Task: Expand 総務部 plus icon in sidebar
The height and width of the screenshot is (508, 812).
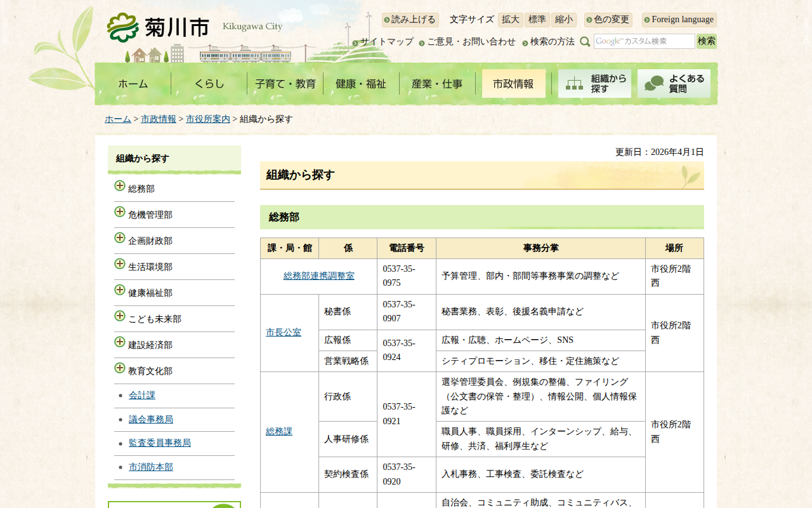Action: (120, 186)
